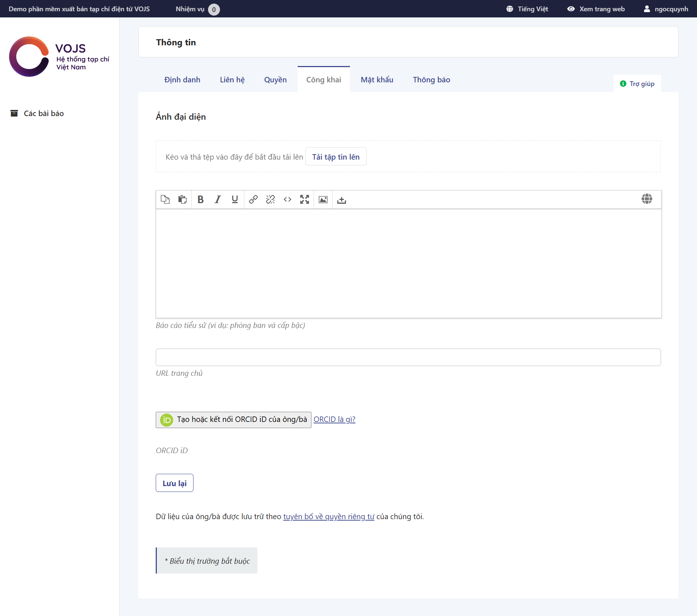Viewport: 697px width, 616px height.
Task: Open the ngocquynh user menu
Action: [666, 9]
